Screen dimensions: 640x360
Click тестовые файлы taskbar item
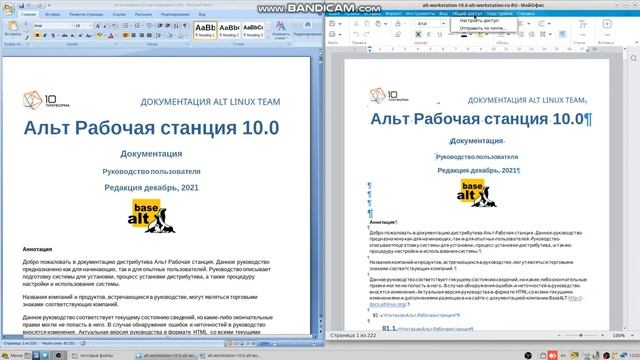click(x=92, y=356)
